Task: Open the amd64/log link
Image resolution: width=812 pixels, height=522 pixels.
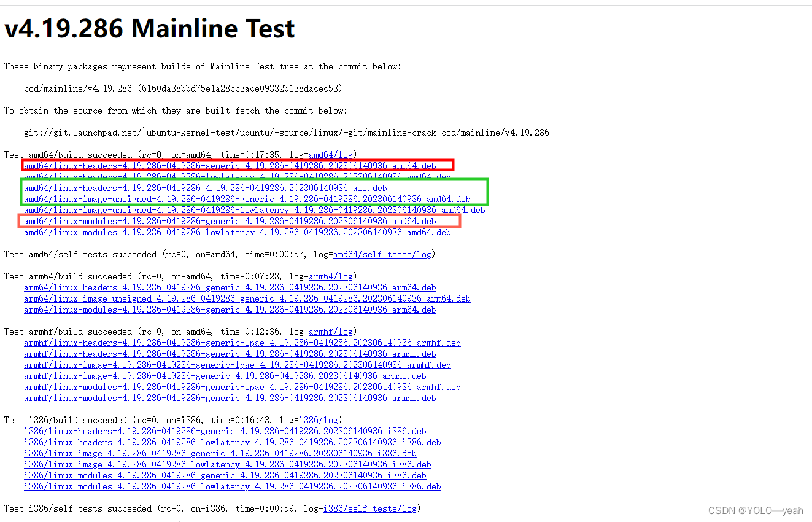Action: [331, 155]
